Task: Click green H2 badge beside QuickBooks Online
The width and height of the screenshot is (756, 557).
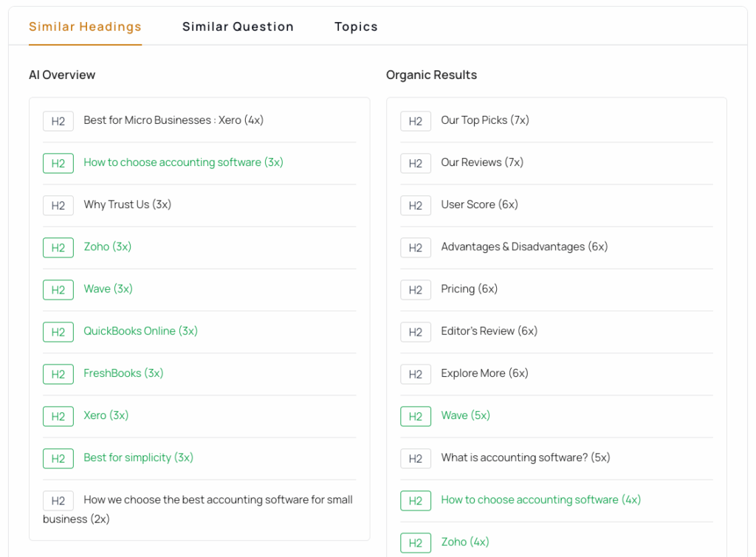Action: 58,332
